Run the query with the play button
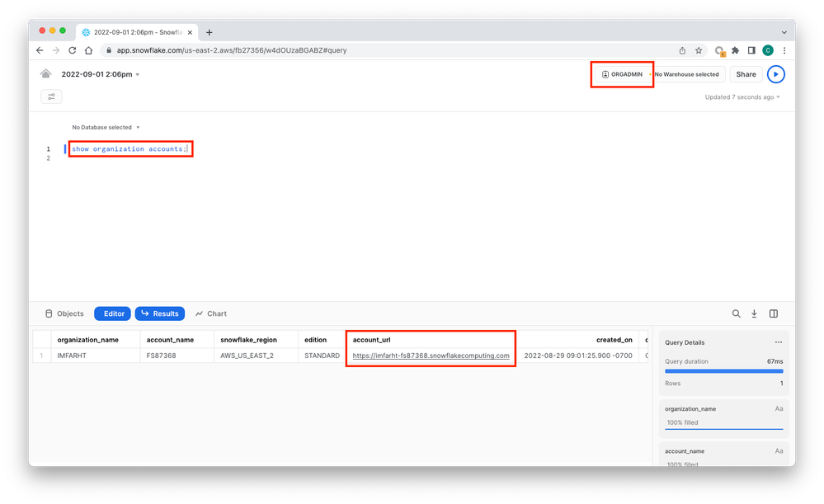The width and height of the screenshot is (824, 504). click(x=775, y=74)
